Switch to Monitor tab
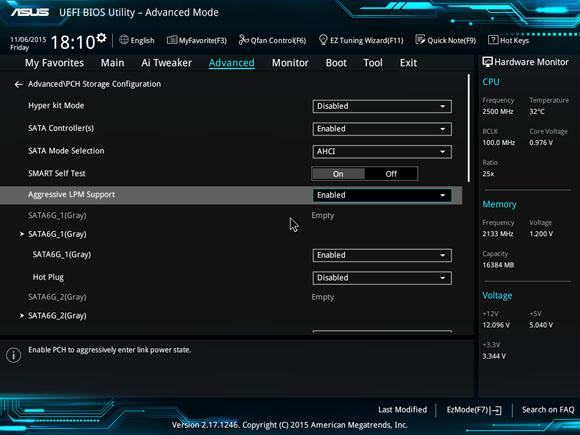 point(290,63)
